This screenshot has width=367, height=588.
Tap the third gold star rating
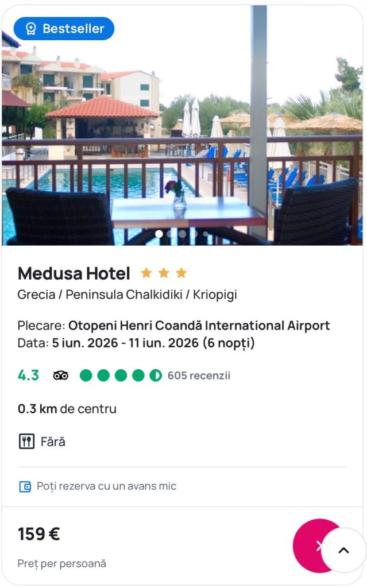point(181,273)
